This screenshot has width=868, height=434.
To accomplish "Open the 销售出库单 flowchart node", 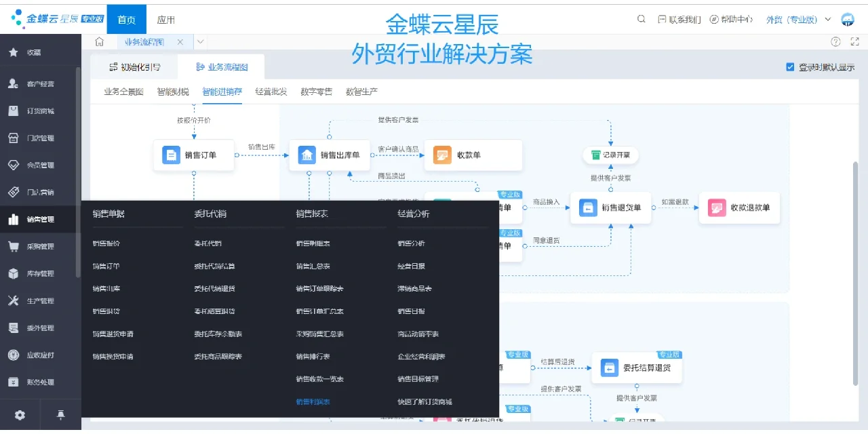I will (x=330, y=155).
